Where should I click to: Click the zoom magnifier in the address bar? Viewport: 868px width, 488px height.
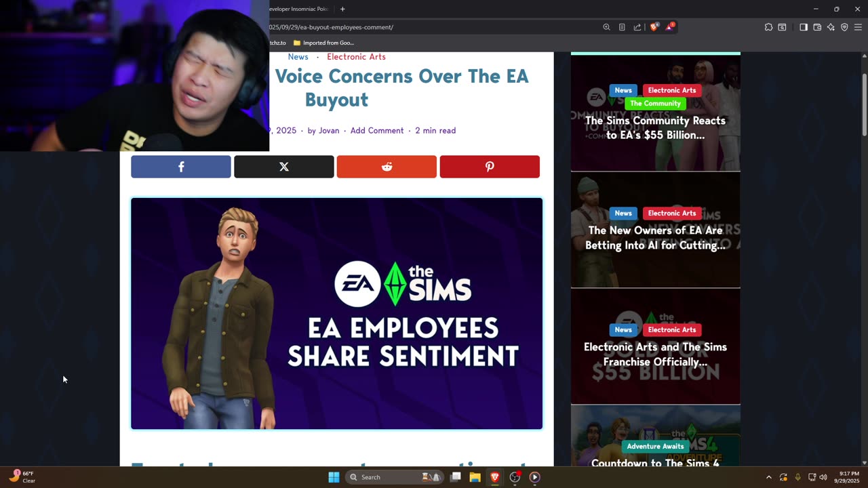(x=606, y=27)
